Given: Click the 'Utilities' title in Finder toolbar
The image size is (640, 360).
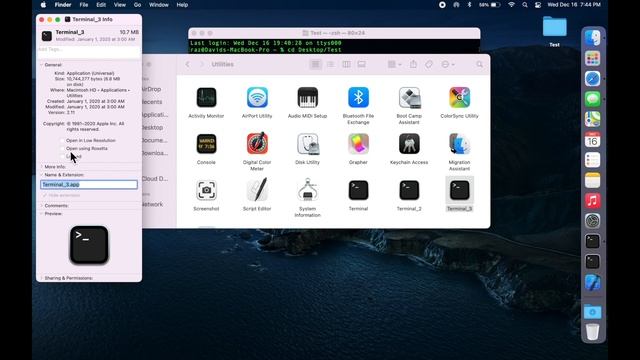Looking at the screenshot, I should pos(222,64).
